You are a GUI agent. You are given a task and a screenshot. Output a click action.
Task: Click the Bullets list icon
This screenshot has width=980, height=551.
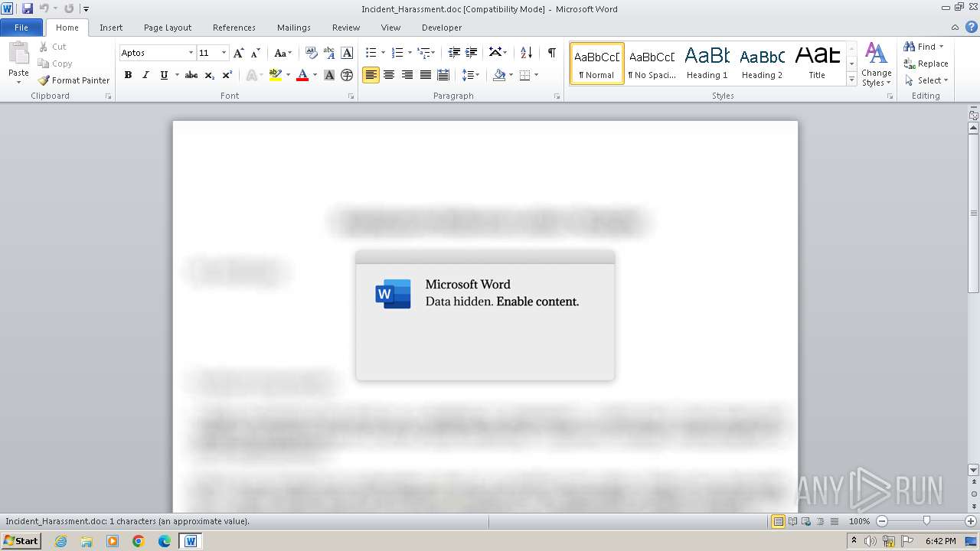coord(371,53)
